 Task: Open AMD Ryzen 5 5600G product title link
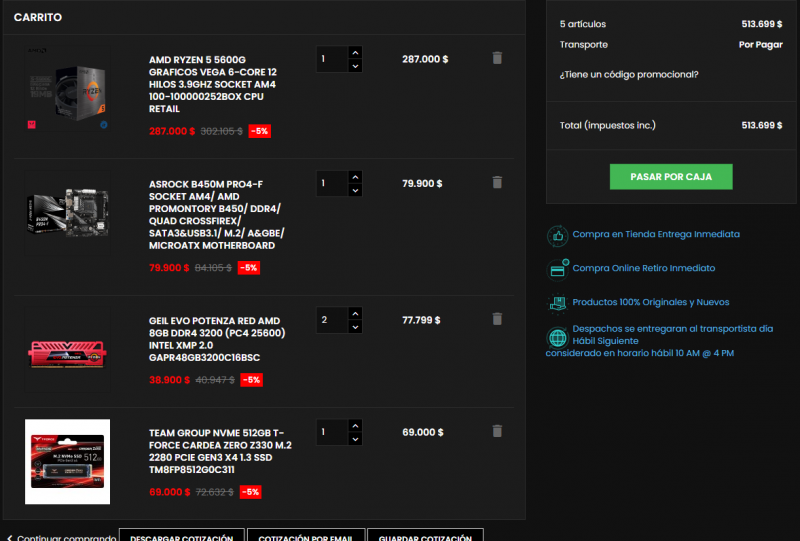pyautogui.click(x=213, y=84)
